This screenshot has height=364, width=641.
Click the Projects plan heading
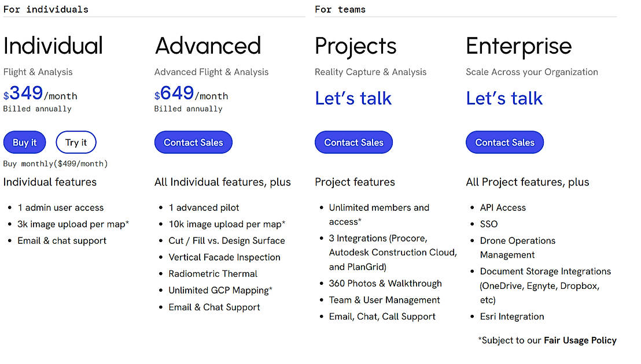pos(356,46)
